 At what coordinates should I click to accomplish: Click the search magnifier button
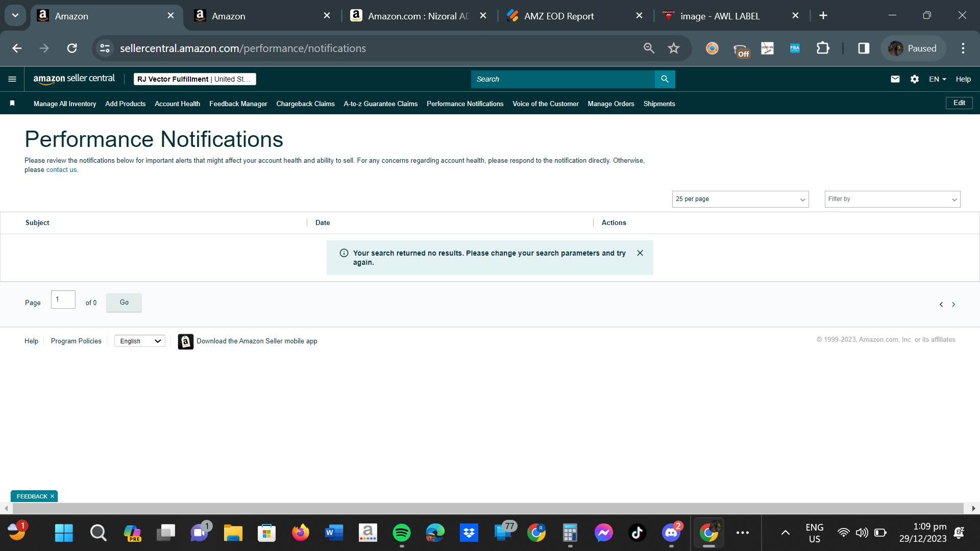tap(665, 79)
